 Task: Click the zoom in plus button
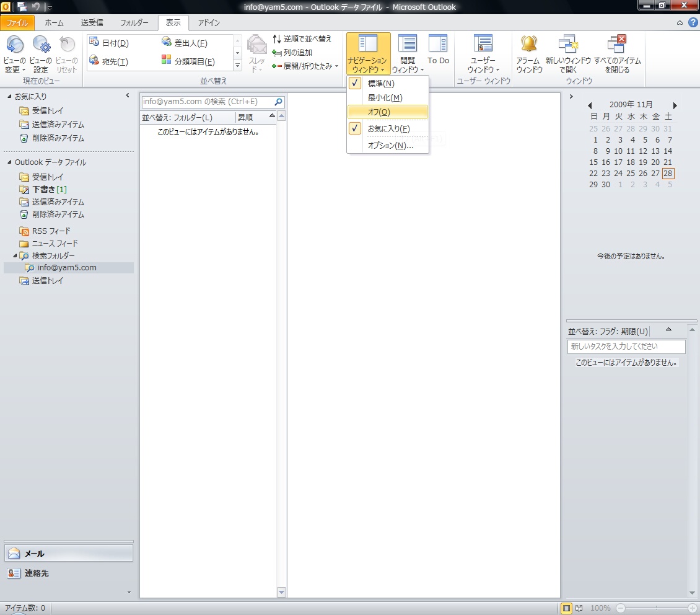coord(693,608)
